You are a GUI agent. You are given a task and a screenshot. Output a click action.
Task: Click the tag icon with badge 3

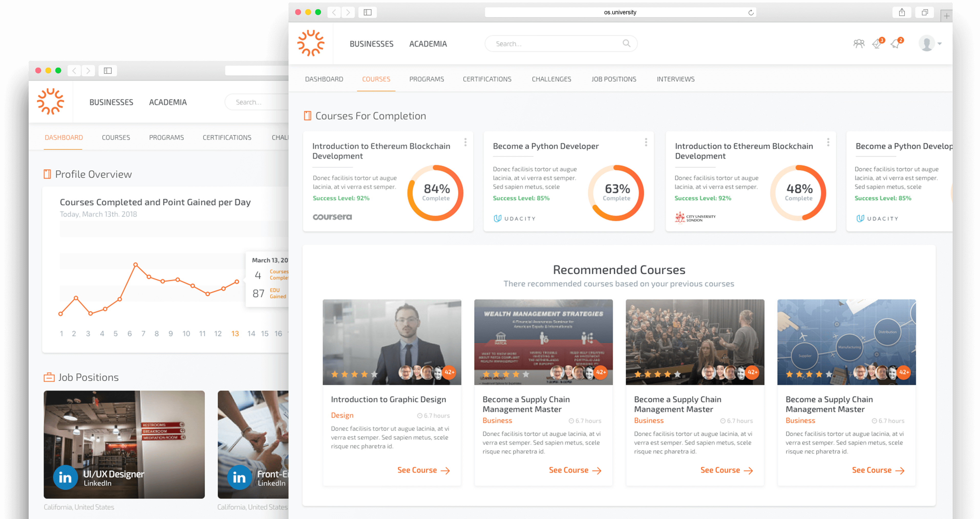(877, 44)
